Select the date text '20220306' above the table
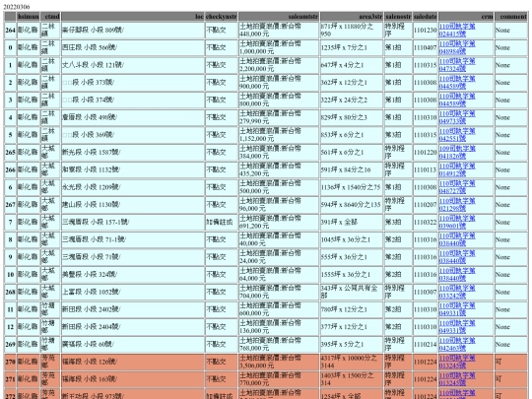 pyautogui.click(x=17, y=7)
